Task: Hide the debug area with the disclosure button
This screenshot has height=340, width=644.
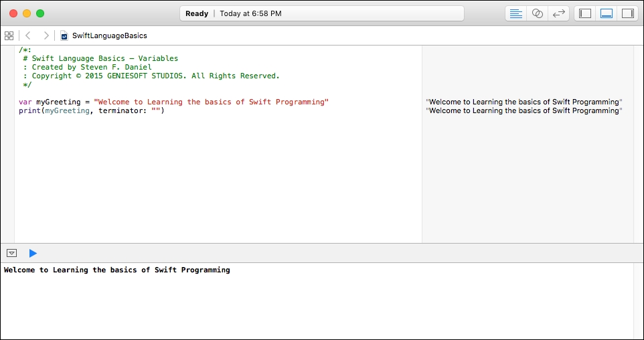Action: (x=12, y=253)
